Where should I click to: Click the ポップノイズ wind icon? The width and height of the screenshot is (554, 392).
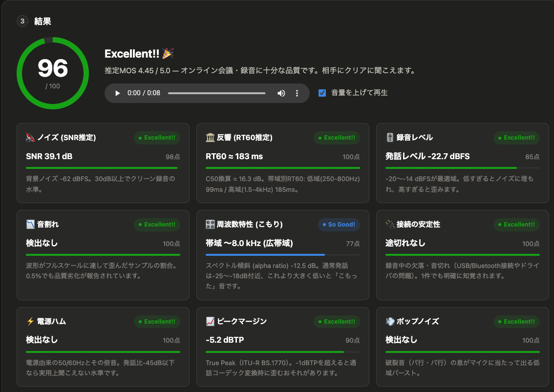(390, 321)
